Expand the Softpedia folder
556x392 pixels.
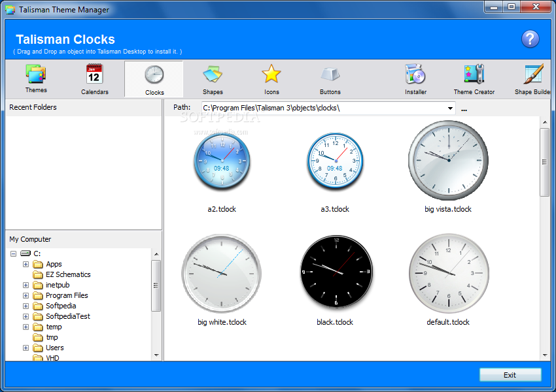pyautogui.click(x=26, y=306)
